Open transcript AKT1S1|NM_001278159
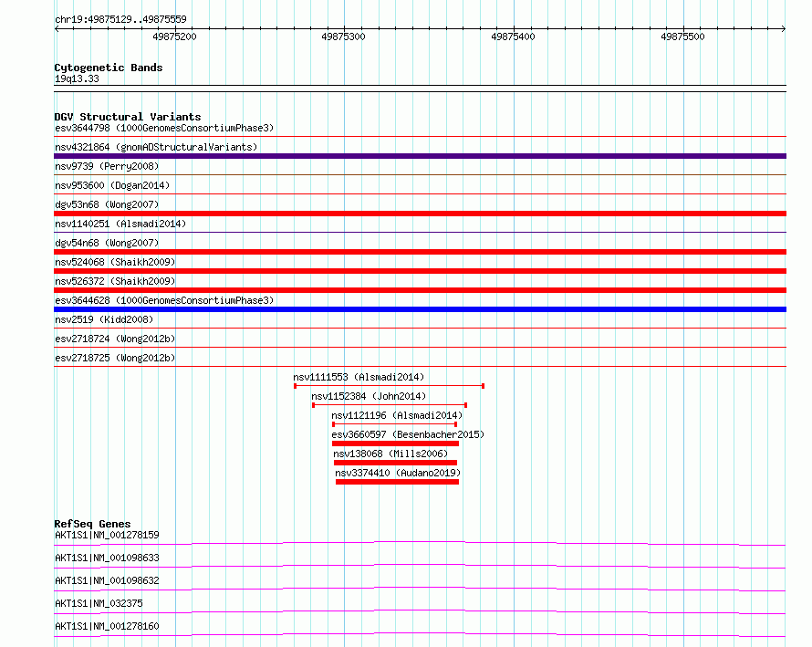 click(107, 535)
